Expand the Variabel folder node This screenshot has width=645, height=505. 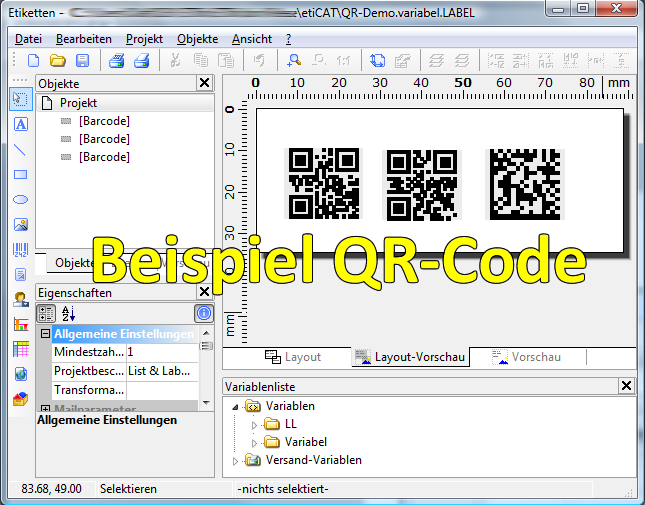(x=254, y=443)
